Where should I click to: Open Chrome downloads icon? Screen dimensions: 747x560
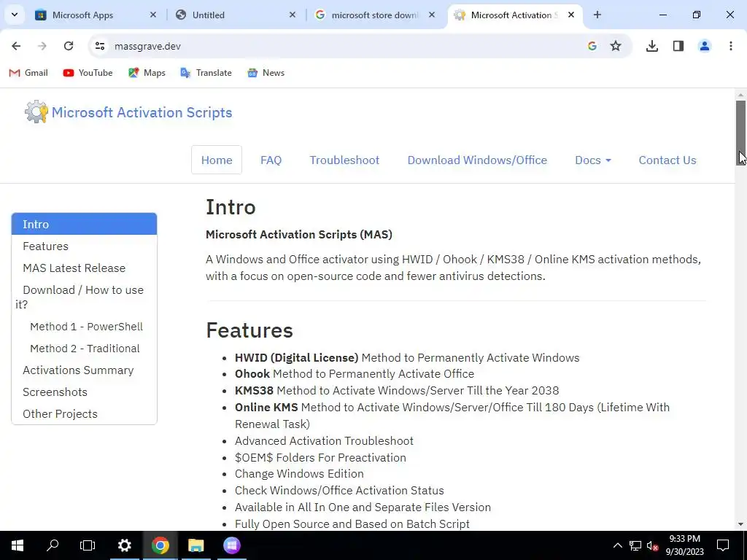[x=651, y=46]
